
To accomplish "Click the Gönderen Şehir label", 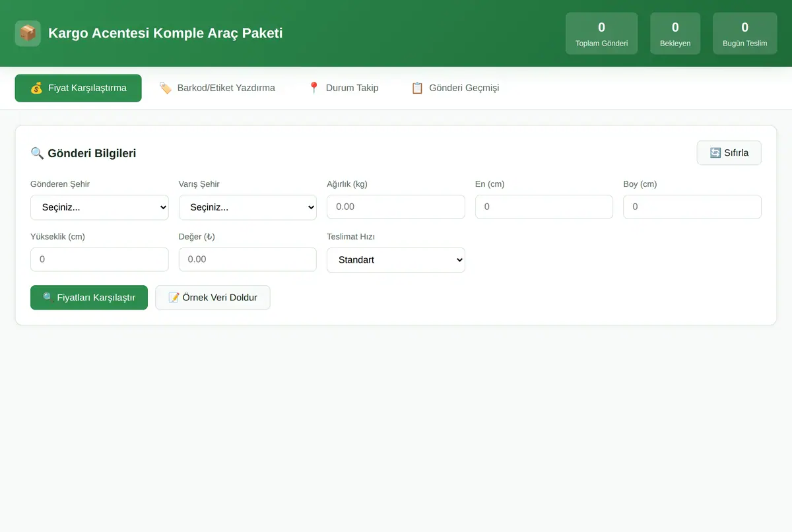I will point(60,184).
